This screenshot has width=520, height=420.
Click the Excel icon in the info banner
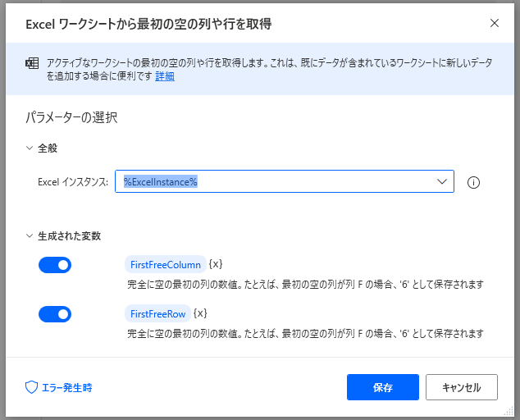coord(34,63)
